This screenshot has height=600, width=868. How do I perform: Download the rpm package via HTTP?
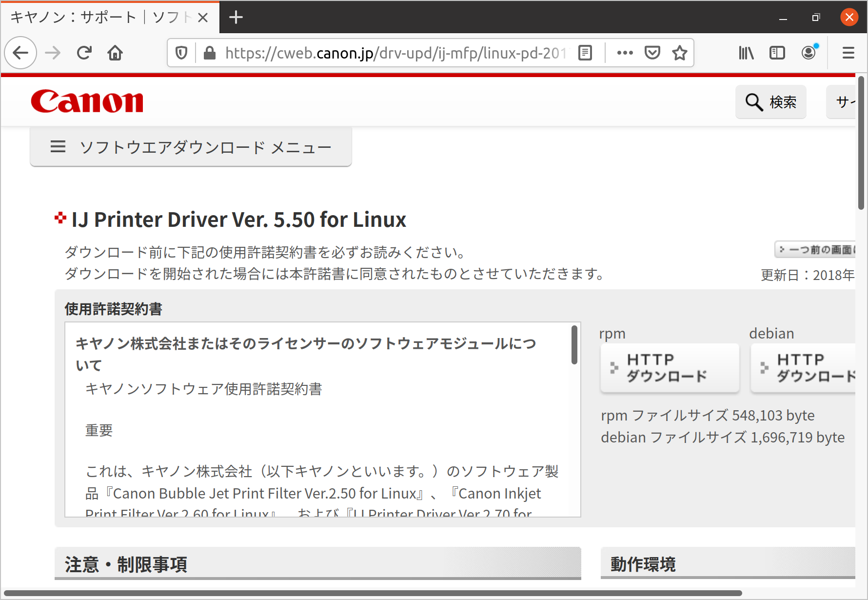coord(670,368)
